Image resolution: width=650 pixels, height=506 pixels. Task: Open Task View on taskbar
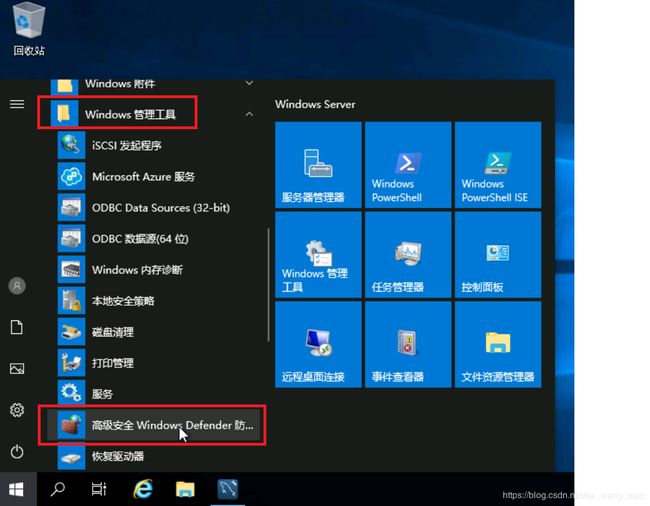click(x=99, y=489)
